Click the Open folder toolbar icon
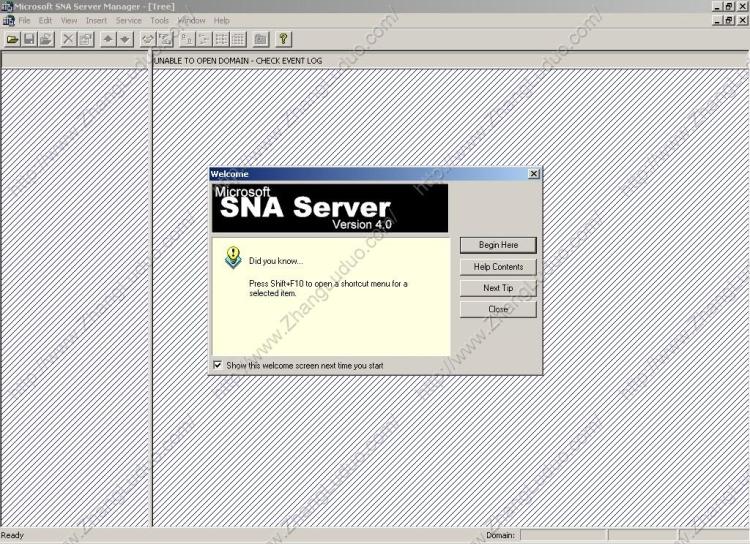750x544 pixels. pyautogui.click(x=12, y=39)
